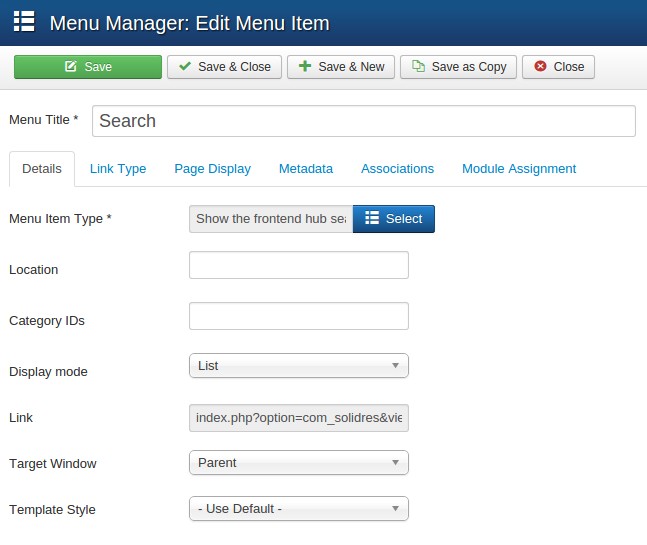The image size is (647, 545).
Task: Click into the Location input field
Action: pyautogui.click(x=298, y=265)
